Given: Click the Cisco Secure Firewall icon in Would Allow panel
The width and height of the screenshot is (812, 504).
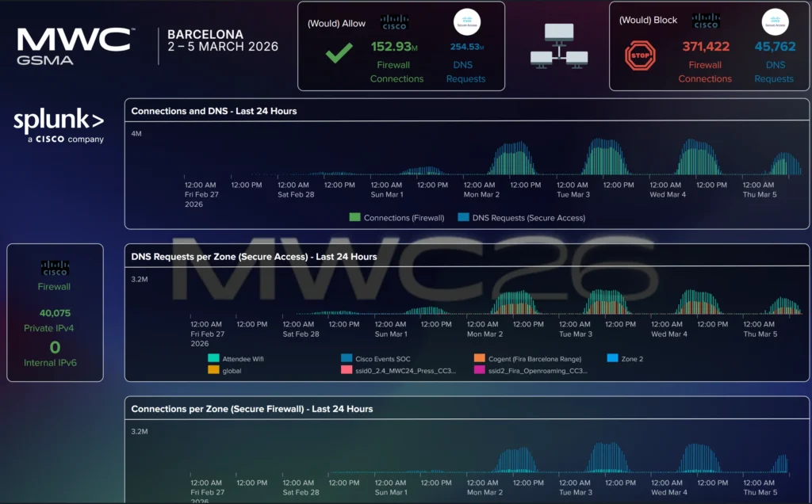Looking at the screenshot, I should pyautogui.click(x=395, y=21).
